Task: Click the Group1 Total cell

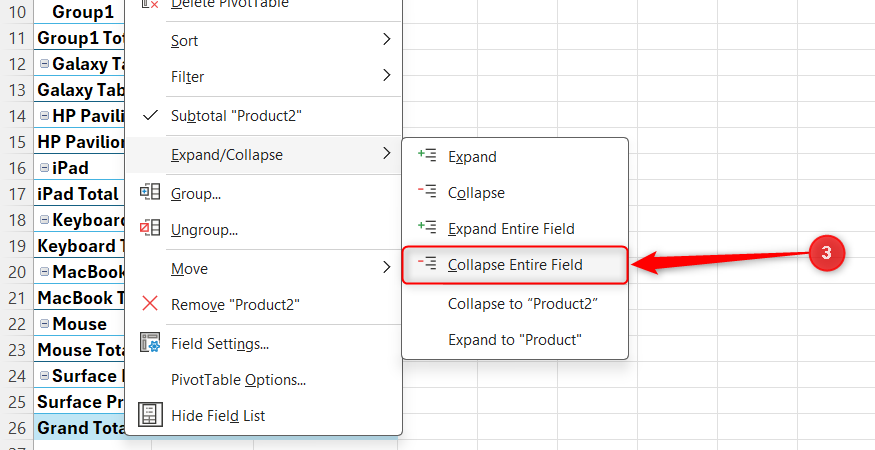Action: [80, 38]
